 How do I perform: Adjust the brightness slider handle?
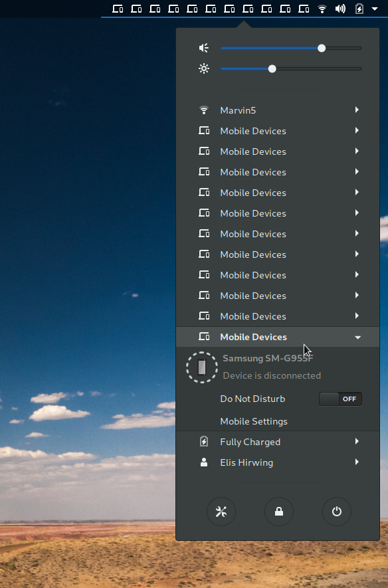coord(272,69)
